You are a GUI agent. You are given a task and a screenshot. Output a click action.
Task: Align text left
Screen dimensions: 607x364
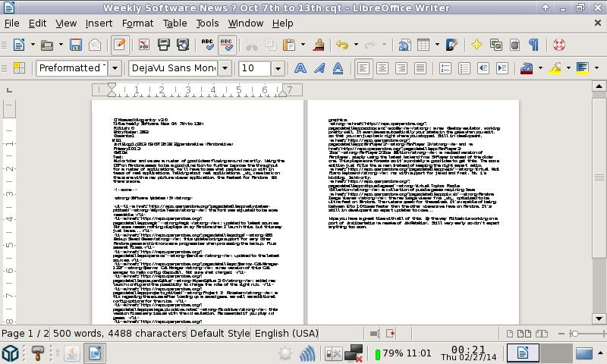tap(363, 68)
